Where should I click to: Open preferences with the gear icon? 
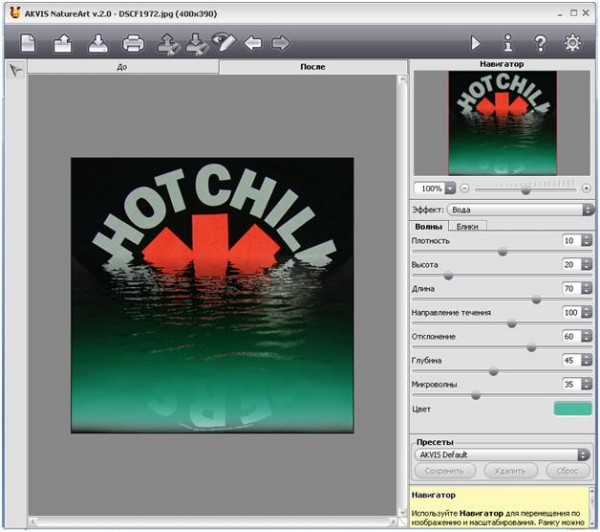pyautogui.click(x=572, y=43)
